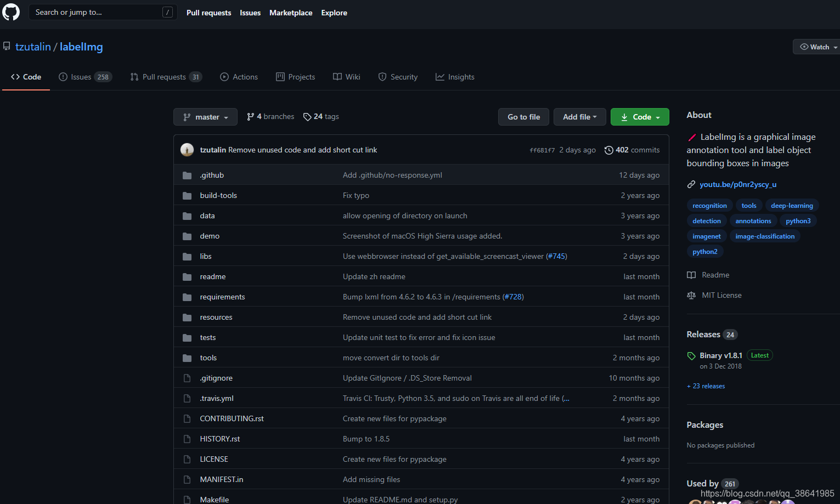
Task: View the 402 commits history
Action: pyautogui.click(x=632, y=150)
